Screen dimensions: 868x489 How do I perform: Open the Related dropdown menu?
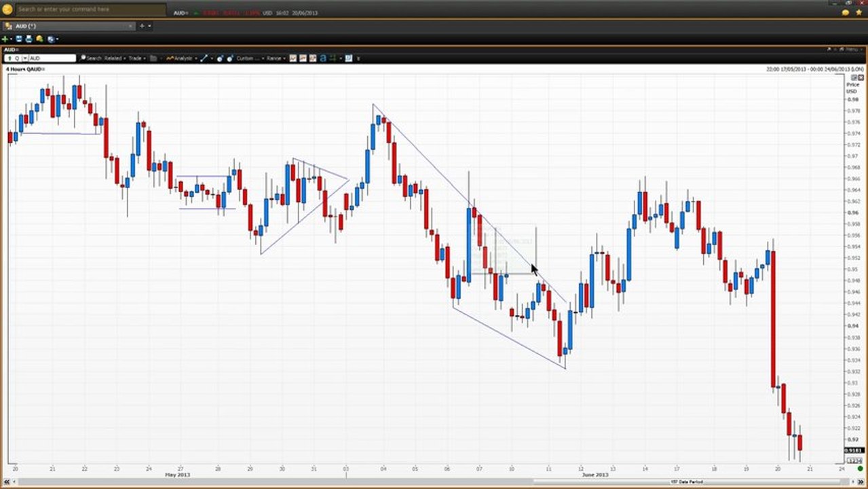115,58
